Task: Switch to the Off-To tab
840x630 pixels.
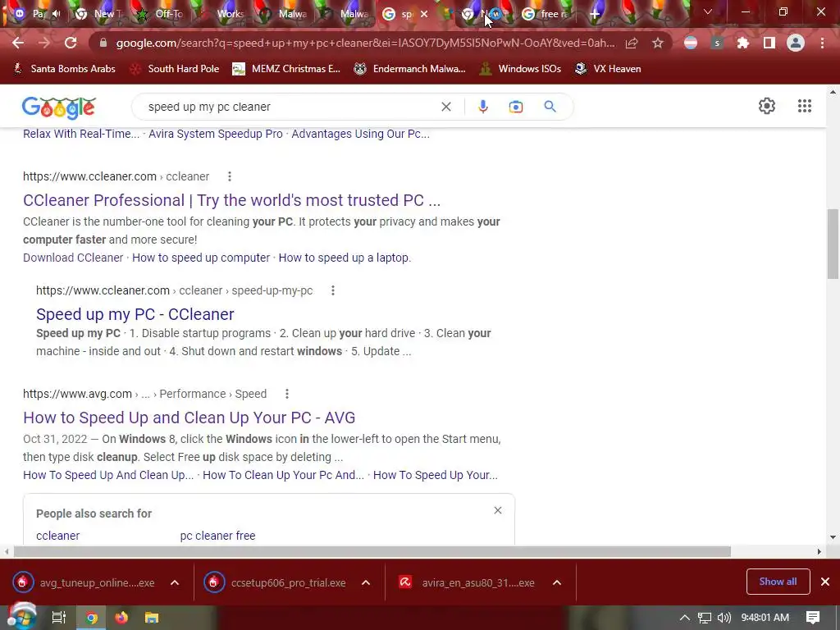Action: click(162, 14)
